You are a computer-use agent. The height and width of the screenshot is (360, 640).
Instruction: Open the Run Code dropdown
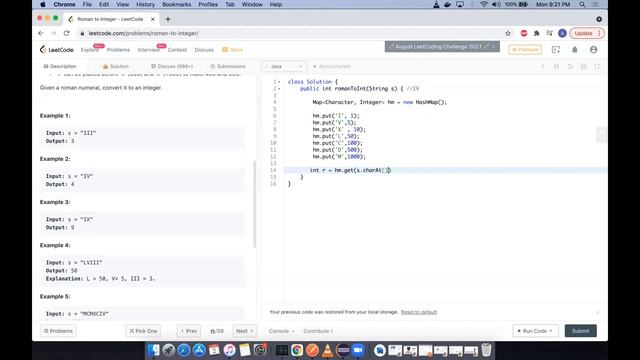click(535, 331)
